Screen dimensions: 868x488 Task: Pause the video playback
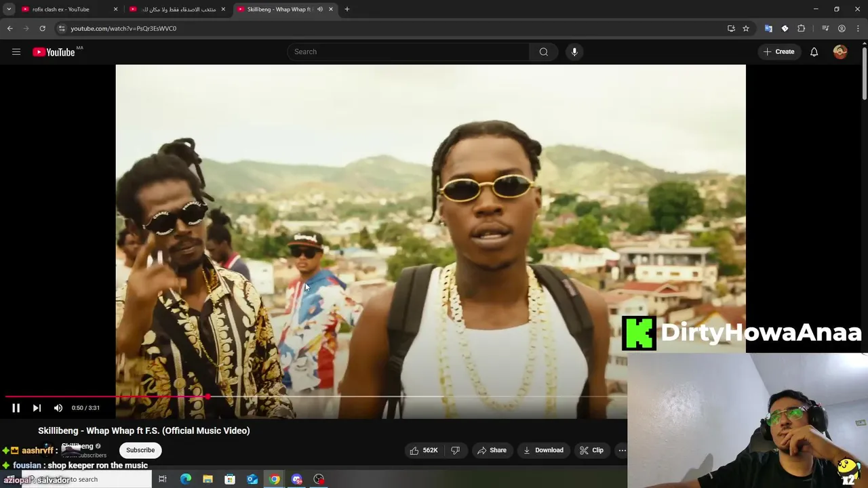(x=16, y=407)
